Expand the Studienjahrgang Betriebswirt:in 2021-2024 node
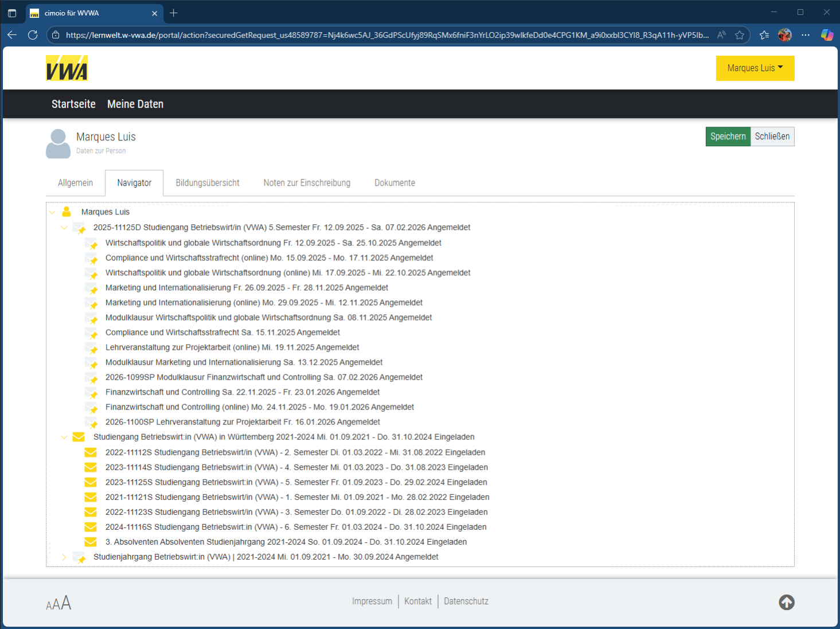This screenshot has height=629, width=840. click(x=64, y=557)
